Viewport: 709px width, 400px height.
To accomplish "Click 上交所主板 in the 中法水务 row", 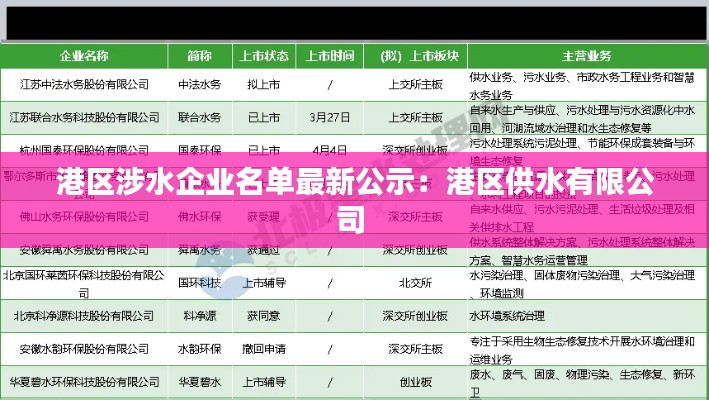I will (416, 84).
